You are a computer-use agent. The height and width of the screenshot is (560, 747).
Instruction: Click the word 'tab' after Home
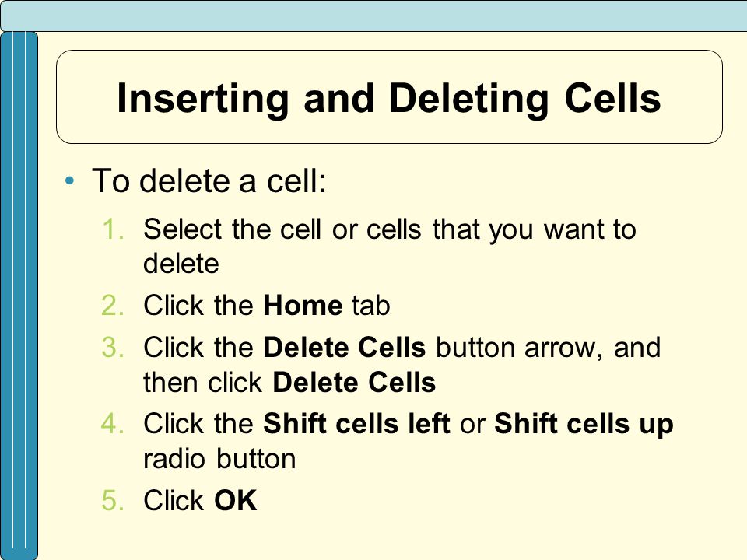coord(371,305)
